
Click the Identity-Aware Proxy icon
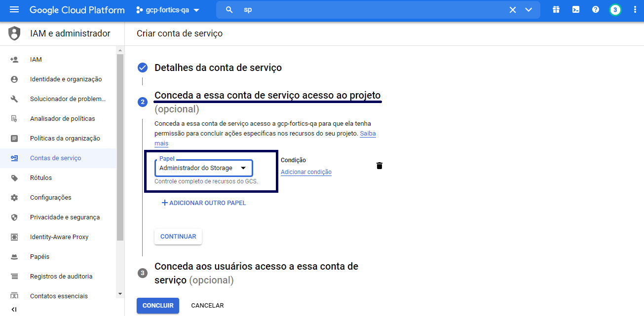[x=14, y=237]
